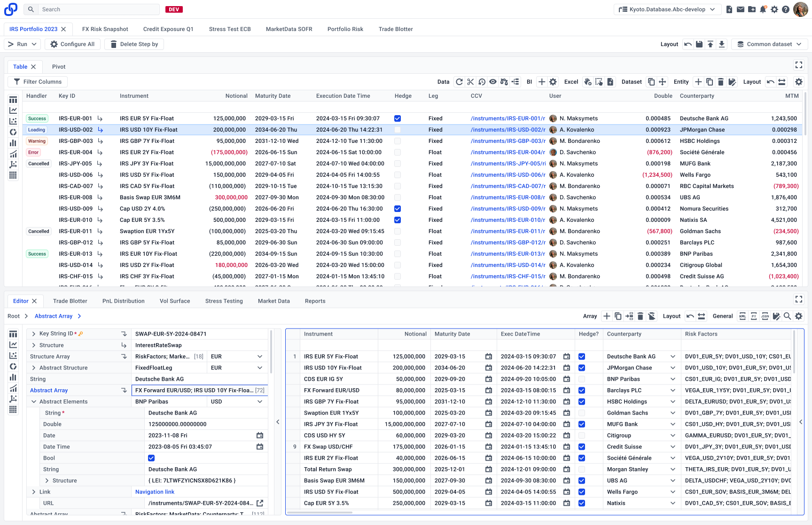The width and height of the screenshot is (812, 525).
Task: Toggle the Bool checkbox in editor form
Action: [x=151, y=458]
